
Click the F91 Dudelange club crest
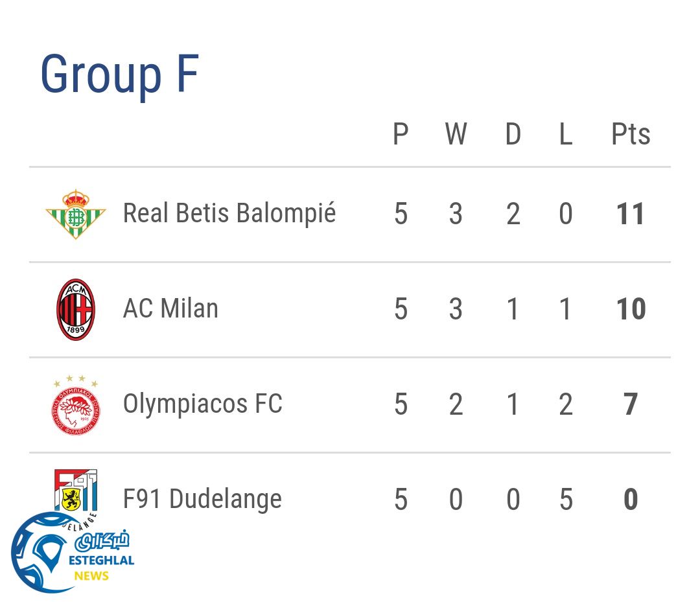(76, 491)
